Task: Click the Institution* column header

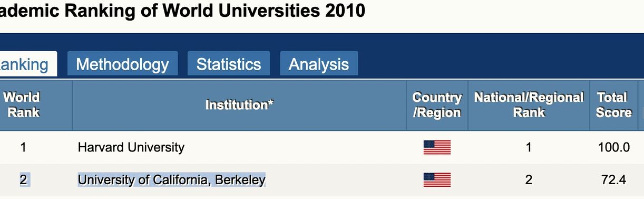Action: point(239,105)
